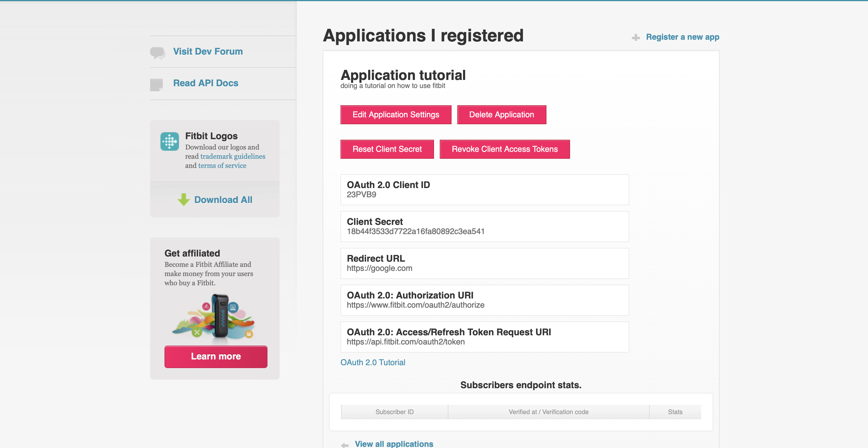Click Download All logos link
The width and height of the screenshot is (868, 448).
[x=223, y=200]
